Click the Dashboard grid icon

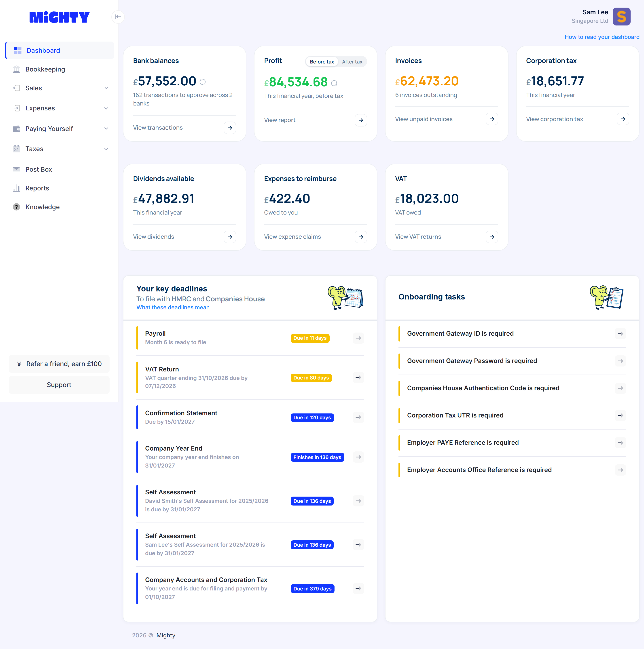point(18,50)
